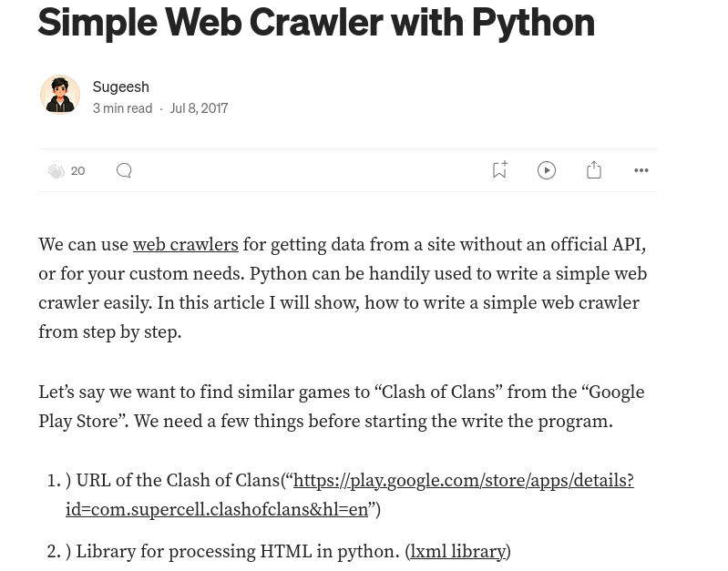728x571 pixels.
Task: Click the share story icon
Action: pyautogui.click(x=594, y=170)
